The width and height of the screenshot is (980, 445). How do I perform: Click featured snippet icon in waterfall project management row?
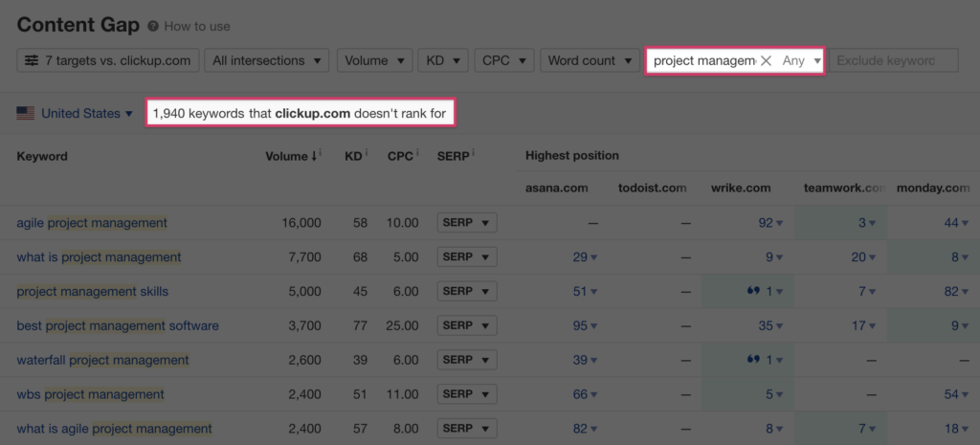tap(752, 360)
